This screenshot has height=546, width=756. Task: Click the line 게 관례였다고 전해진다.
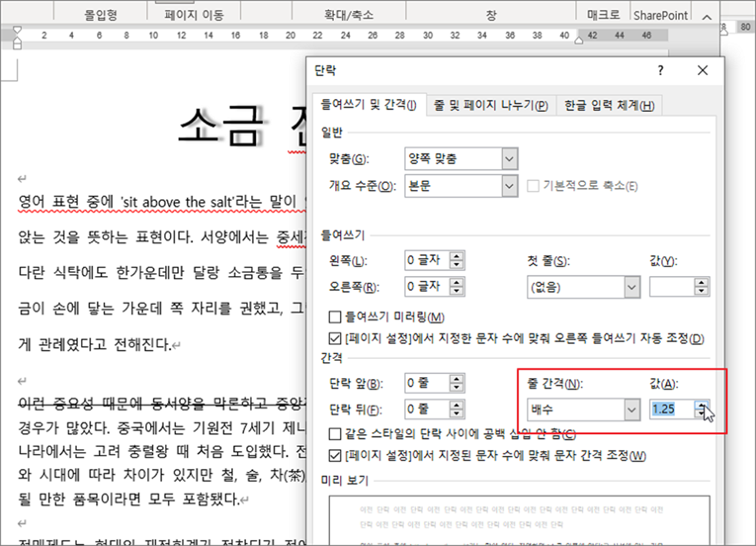[96, 345]
